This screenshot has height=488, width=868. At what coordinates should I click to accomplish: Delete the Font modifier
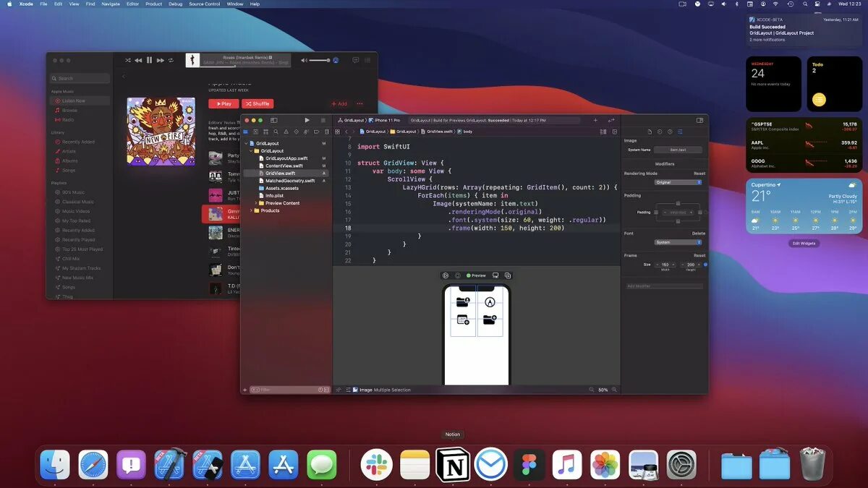(698, 234)
